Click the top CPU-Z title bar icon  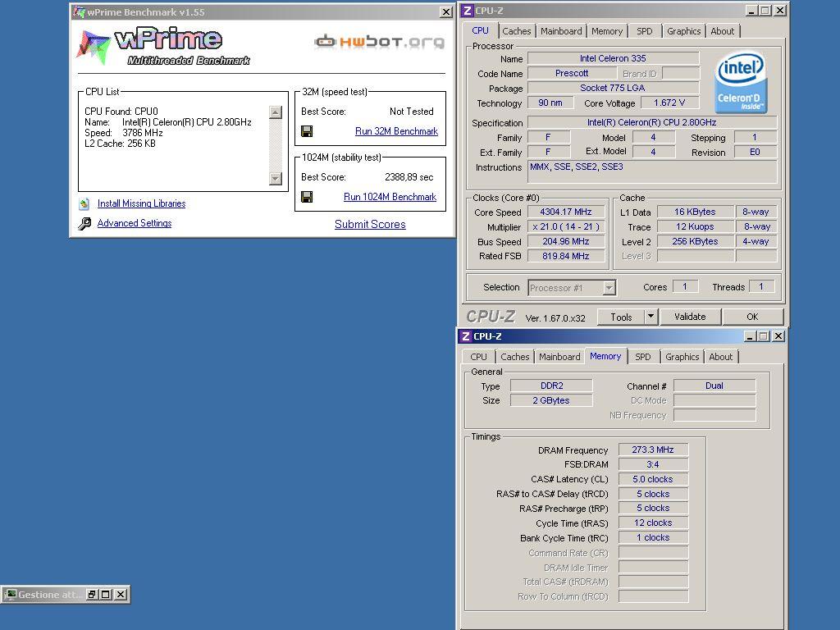pos(468,11)
